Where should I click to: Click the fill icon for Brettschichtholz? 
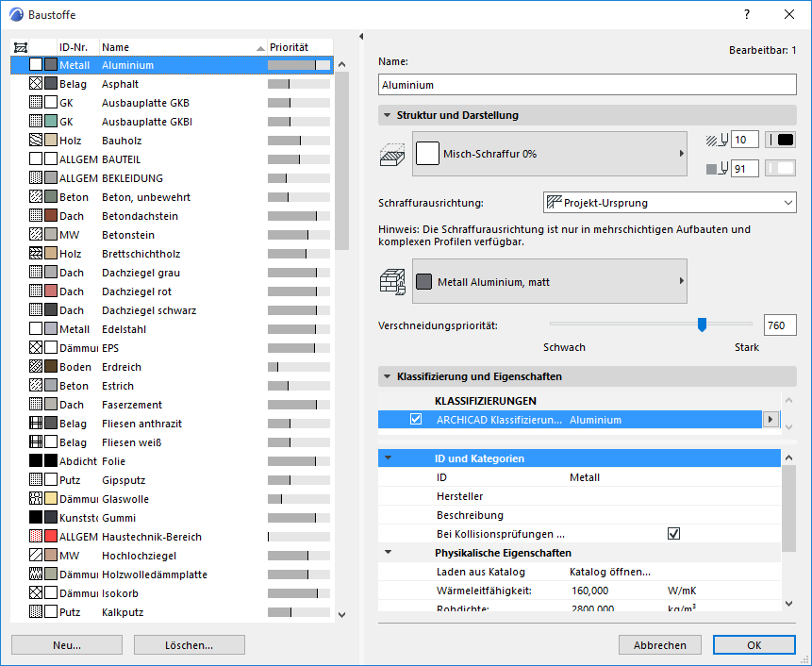[x=36, y=253]
